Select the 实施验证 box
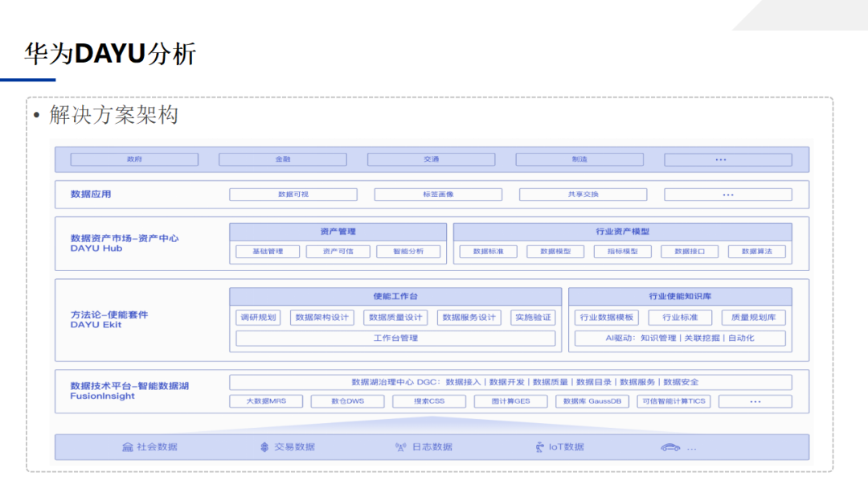 [533, 318]
